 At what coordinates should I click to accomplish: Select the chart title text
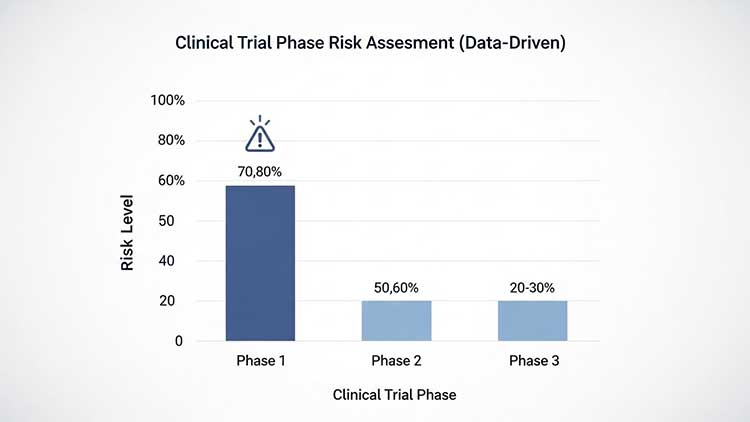374,44
